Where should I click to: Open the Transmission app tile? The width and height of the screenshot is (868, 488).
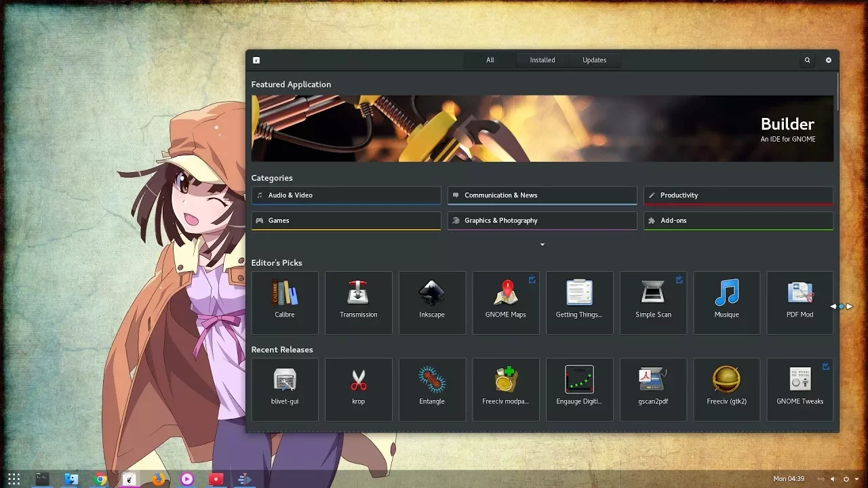pyautogui.click(x=359, y=303)
